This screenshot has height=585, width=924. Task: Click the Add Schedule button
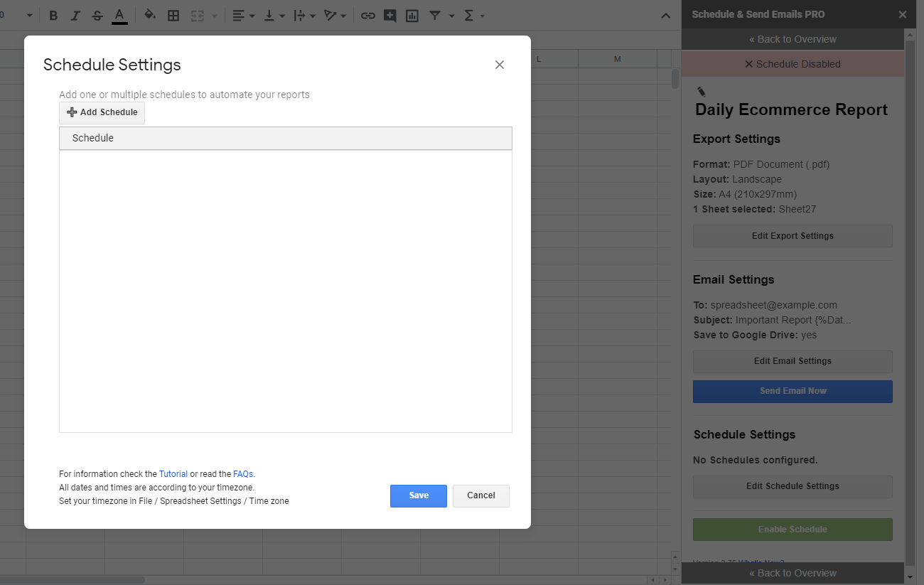(x=102, y=112)
